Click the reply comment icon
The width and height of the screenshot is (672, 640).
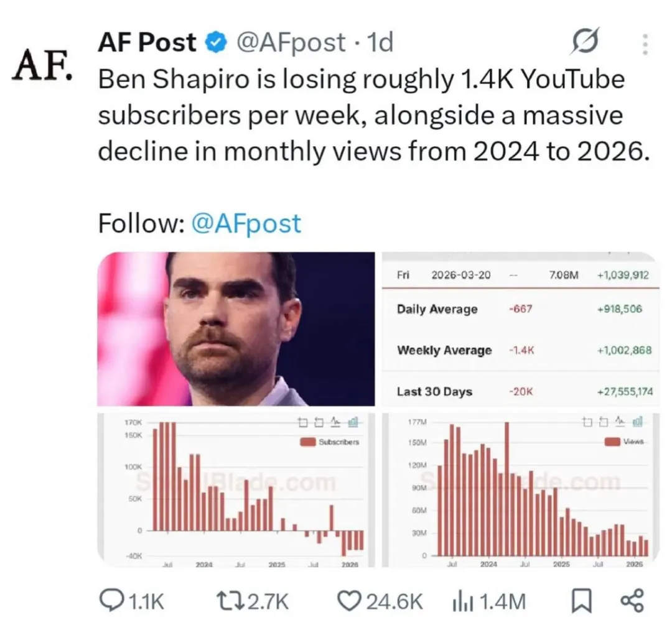tap(112, 600)
